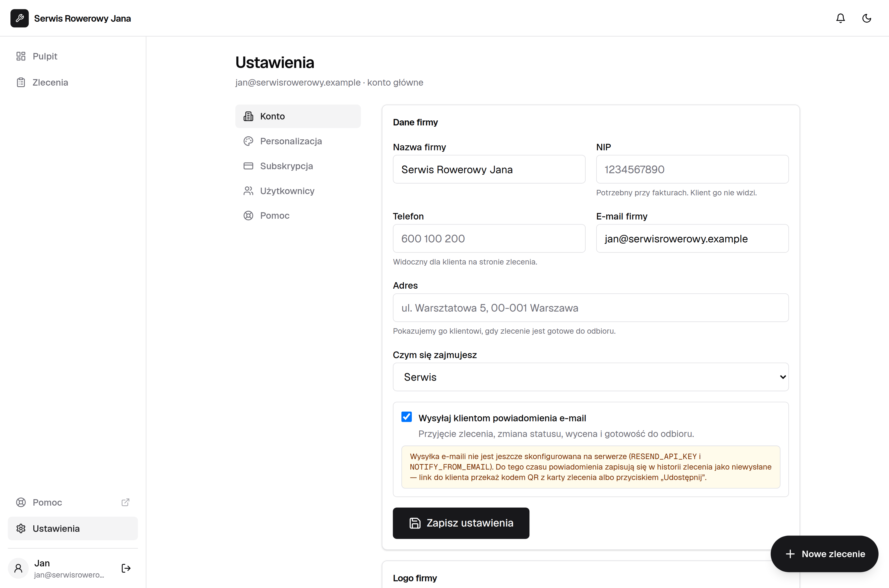
Task: Open Pomoc external link icon in sidebar
Action: click(125, 502)
